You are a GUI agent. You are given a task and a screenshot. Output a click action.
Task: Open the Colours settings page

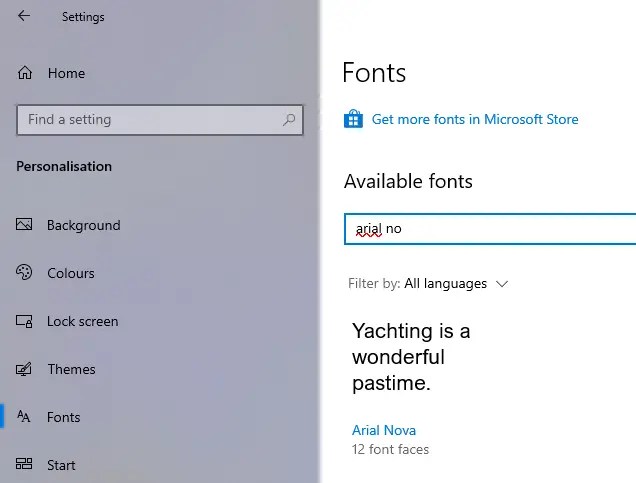(71, 273)
